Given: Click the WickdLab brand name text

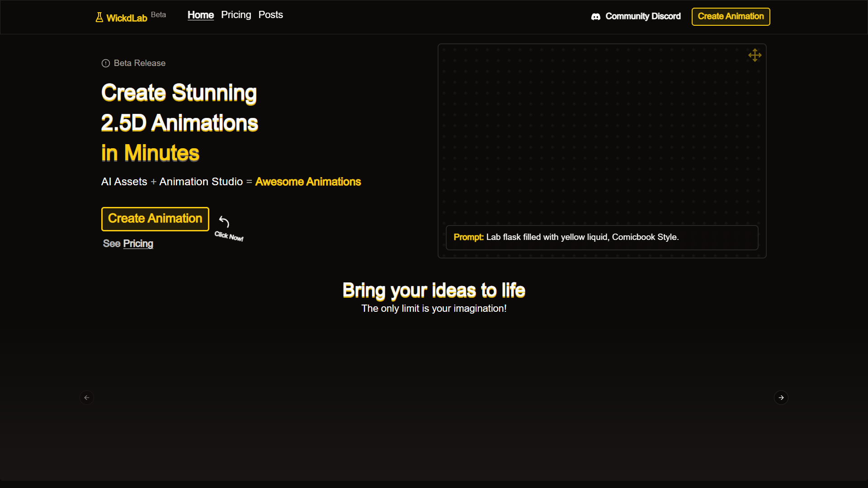Looking at the screenshot, I should [x=127, y=18].
